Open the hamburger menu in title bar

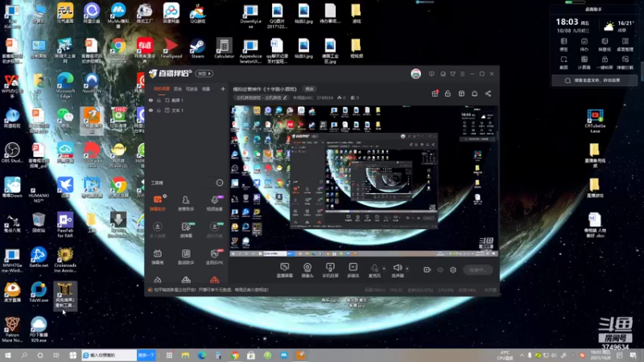coord(462,74)
